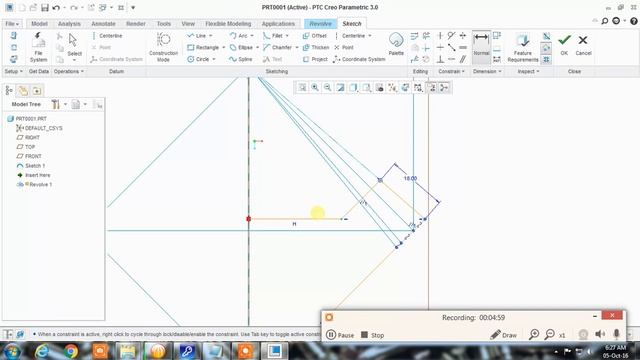Click the Project tool
Screen dimensions: 640x360
point(315,59)
